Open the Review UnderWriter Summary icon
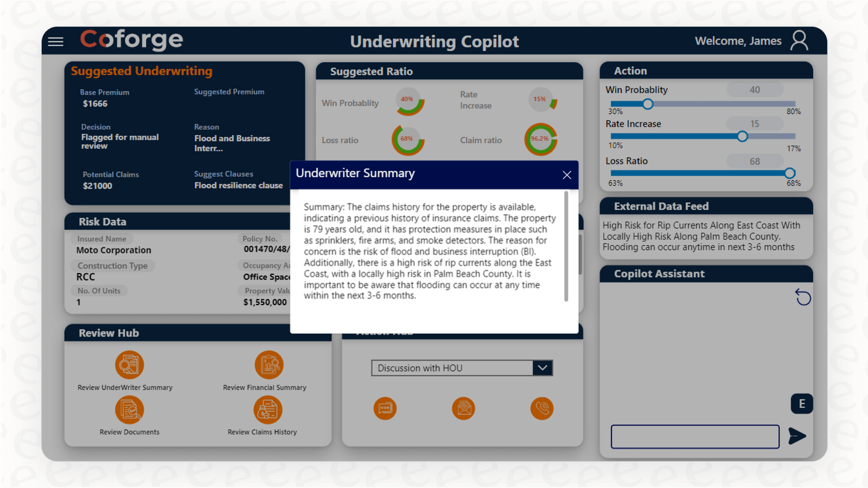Screen dimensions: 868x488 [x=129, y=365]
